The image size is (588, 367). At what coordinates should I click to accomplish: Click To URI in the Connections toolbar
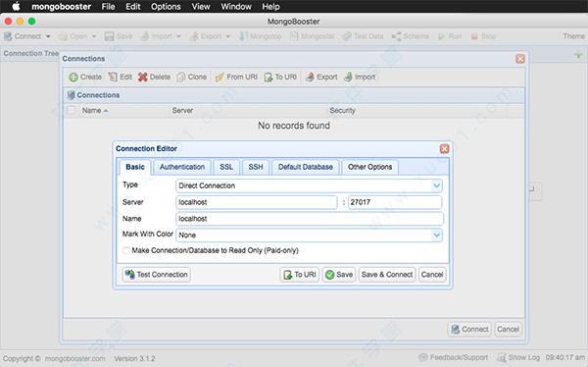(x=280, y=77)
